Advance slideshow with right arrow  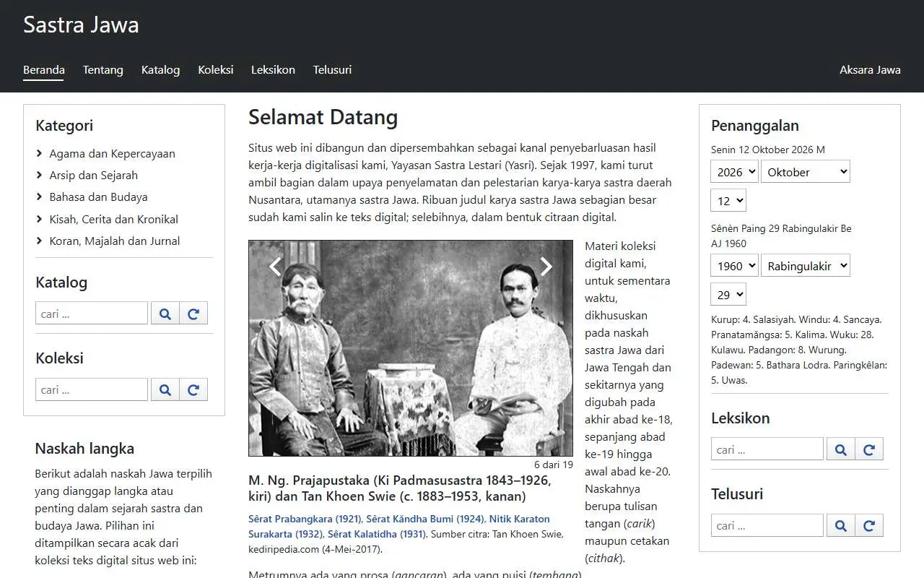(x=546, y=267)
